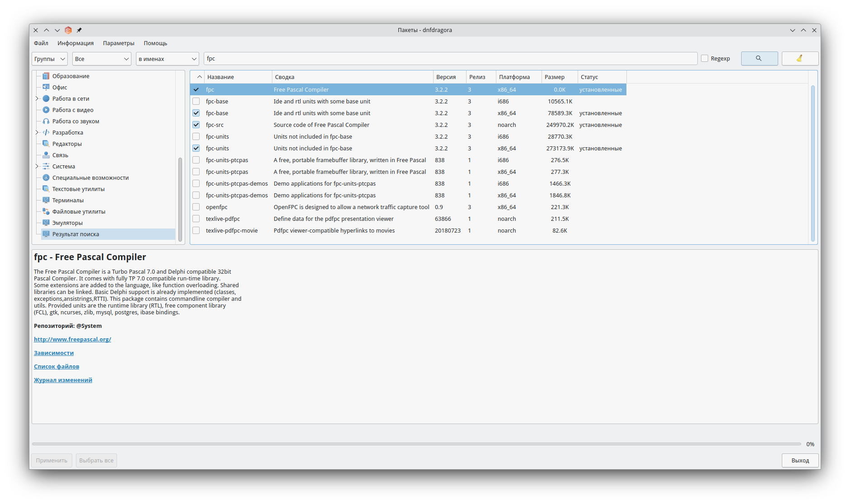This screenshot has width=850, height=504.
Task: Click the Специальные возможности accessibility icon
Action: click(x=46, y=177)
